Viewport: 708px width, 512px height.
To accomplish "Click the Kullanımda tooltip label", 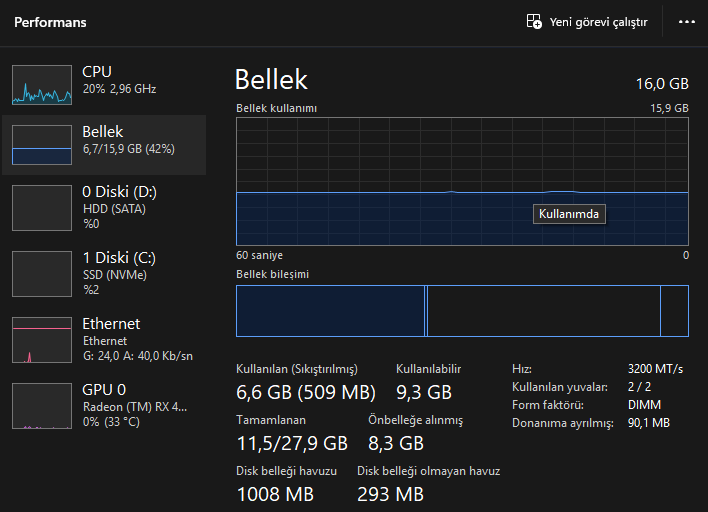I will coord(570,213).
